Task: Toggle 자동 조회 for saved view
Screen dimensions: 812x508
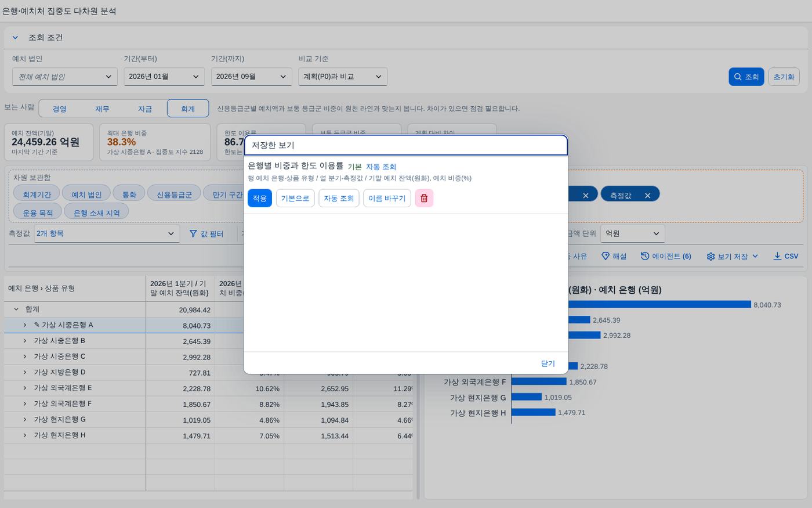Action: [339, 198]
